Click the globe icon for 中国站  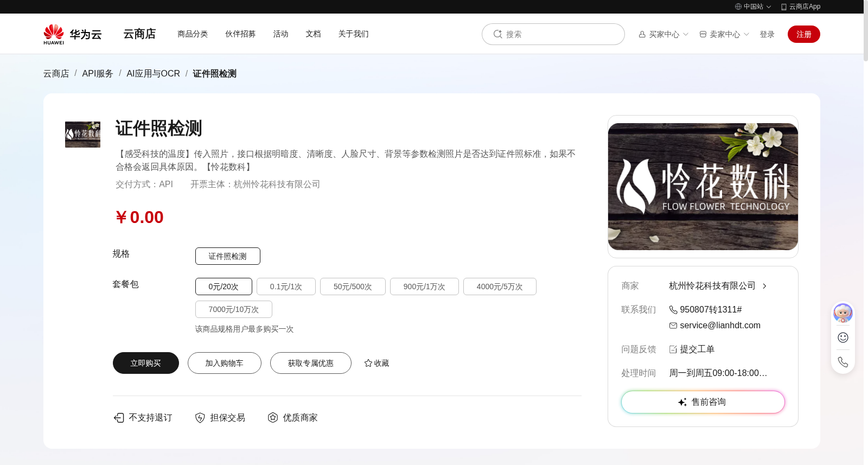pyautogui.click(x=738, y=7)
